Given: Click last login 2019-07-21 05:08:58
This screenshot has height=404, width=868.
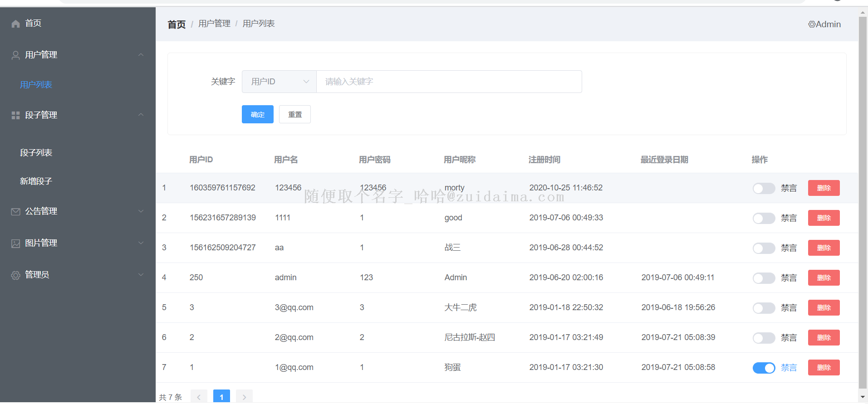Looking at the screenshot, I should click(x=678, y=367).
